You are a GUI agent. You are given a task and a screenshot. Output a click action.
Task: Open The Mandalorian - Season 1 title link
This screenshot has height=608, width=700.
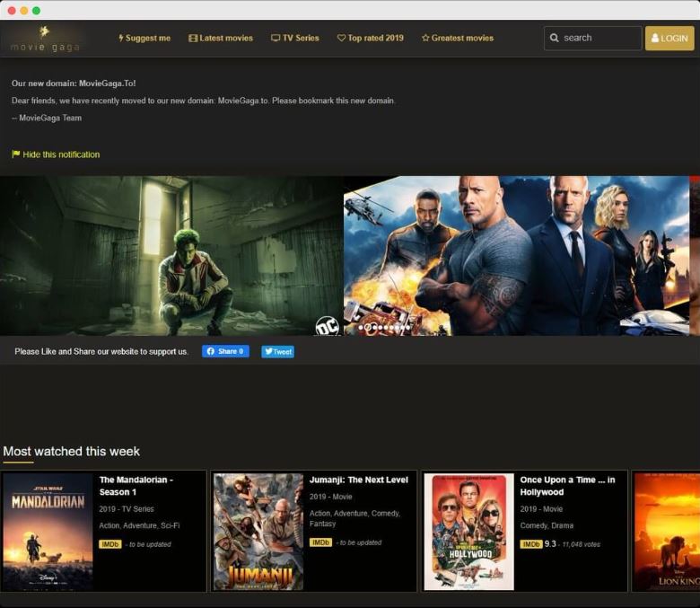(x=136, y=486)
